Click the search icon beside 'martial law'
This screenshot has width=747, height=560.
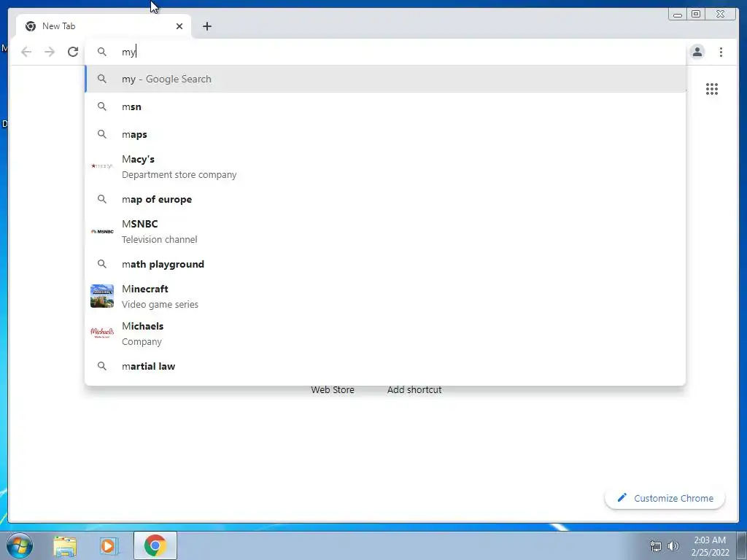coord(102,366)
